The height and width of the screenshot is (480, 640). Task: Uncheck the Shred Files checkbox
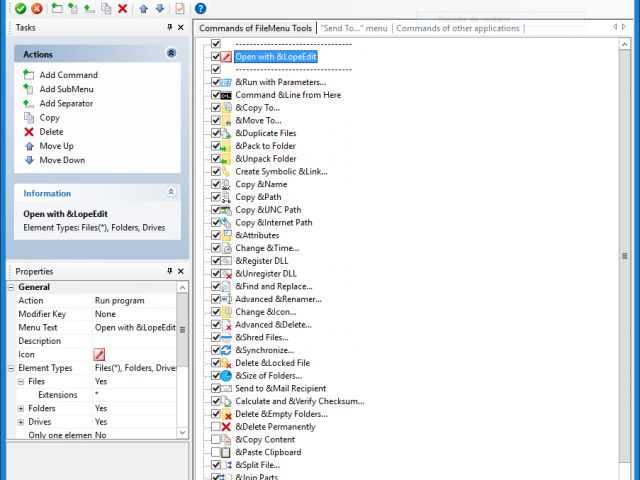click(216, 337)
